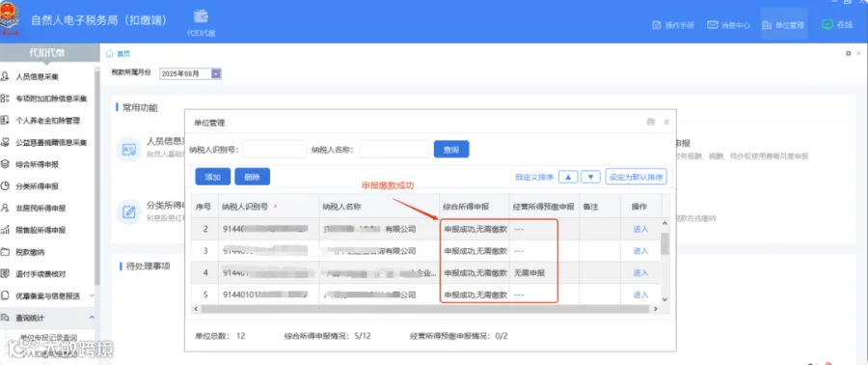Click the 首页 home icon in breadcrumb
Screen dimensions: 868x365
tap(110, 54)
